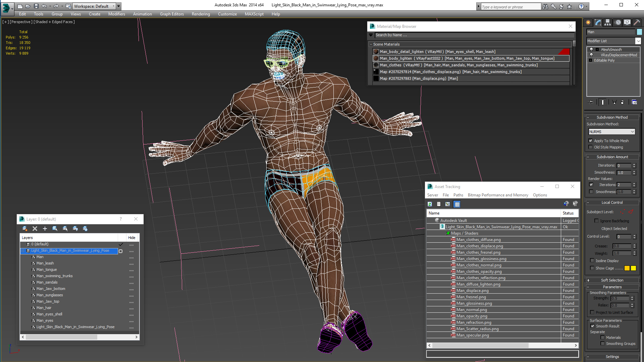Image resolution: width=644 pixels, height=362 pixels.
Task: Toggle VRayDisplacementMod lightbulb
Action: pyautogui.click(x=591, y=55)
